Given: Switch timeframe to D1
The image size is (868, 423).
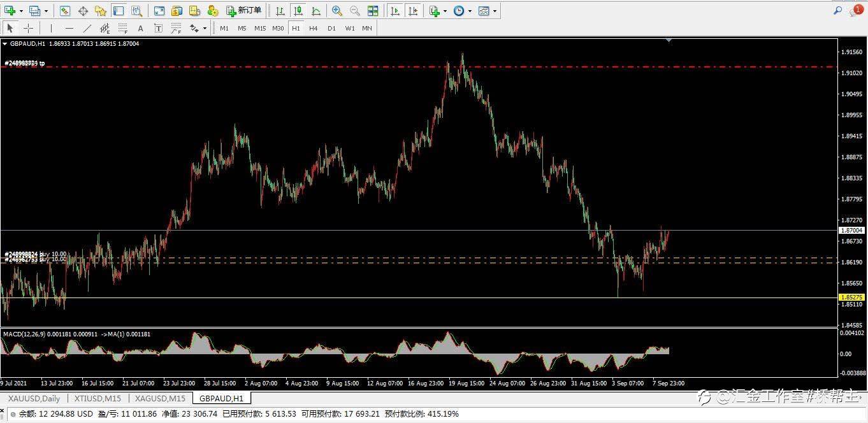Looking at the screenshot, I should point(331,28).
